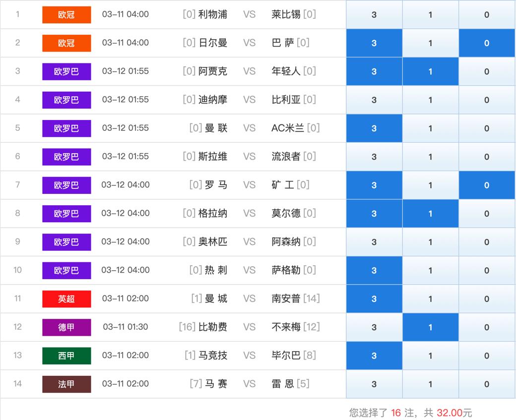This screenshot has width=517, height=420.
Task: Select result 1 for 迪纳摩 vs 比利亚
Action: [x=431, y=100]
